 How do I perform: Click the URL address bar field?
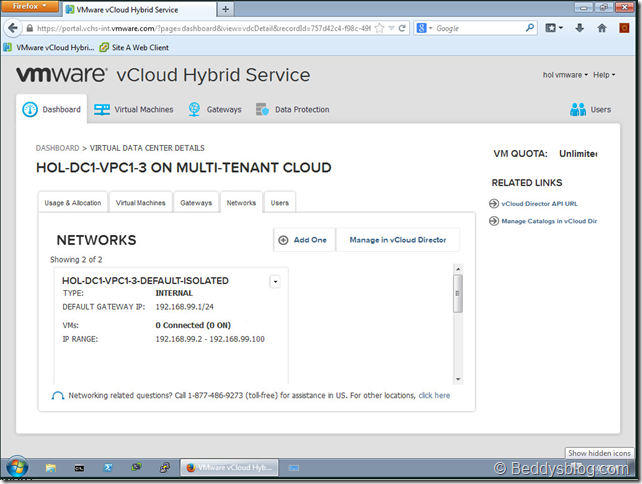pyautogui.click(x=203, y=28)
